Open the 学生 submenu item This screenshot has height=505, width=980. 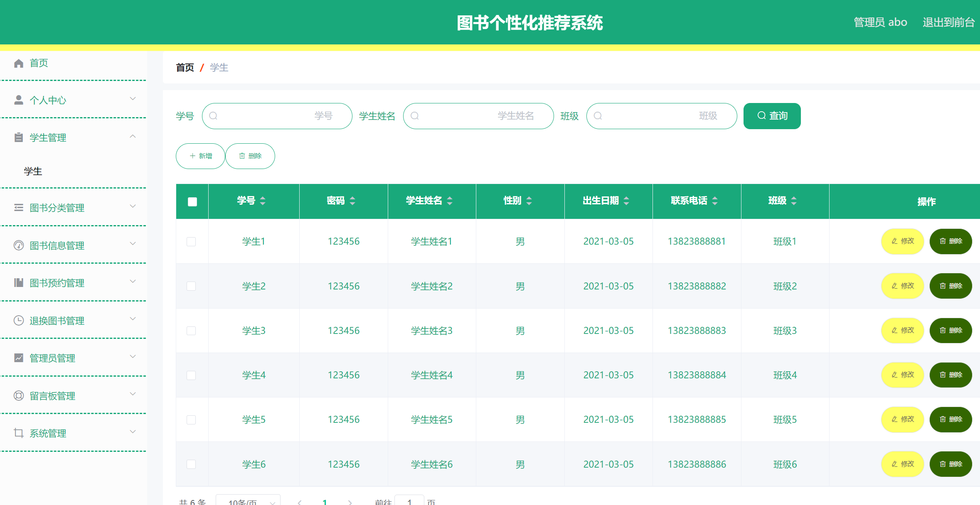33,171
